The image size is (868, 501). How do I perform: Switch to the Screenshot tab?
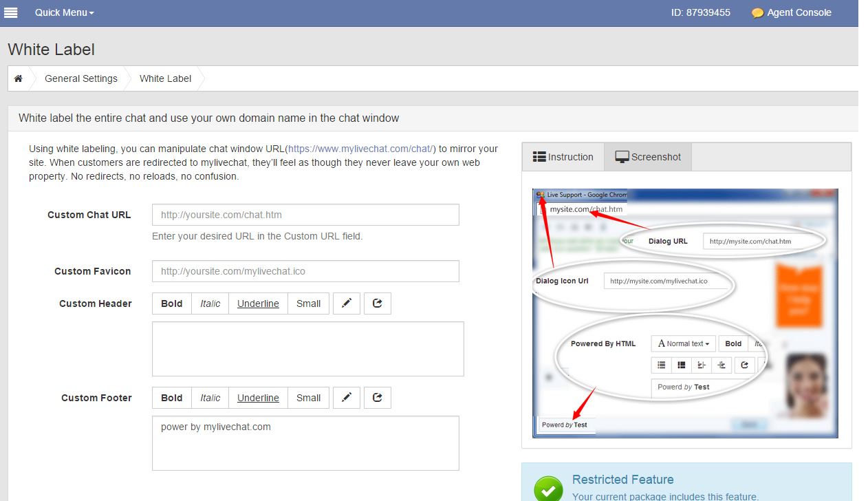[648, 157]
